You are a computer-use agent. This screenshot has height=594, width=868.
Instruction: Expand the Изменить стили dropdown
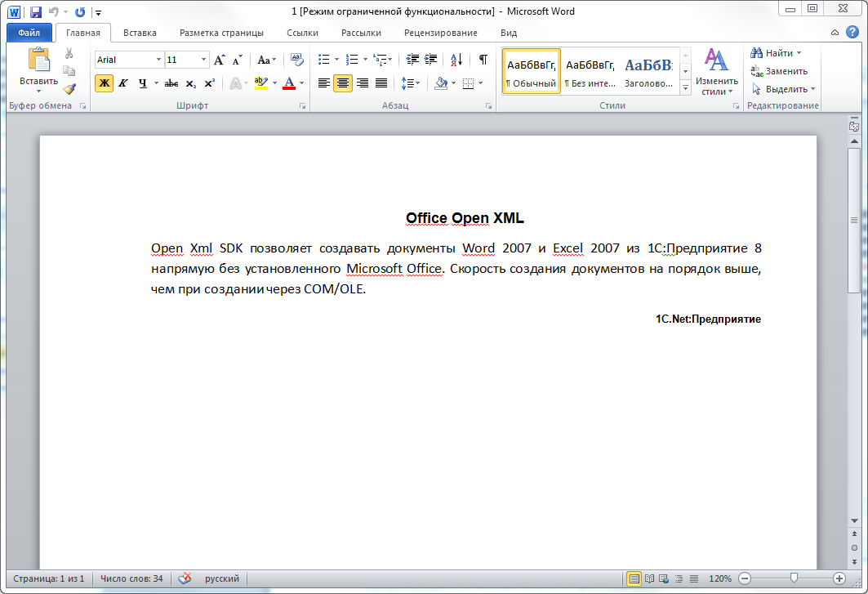(716, 74)
